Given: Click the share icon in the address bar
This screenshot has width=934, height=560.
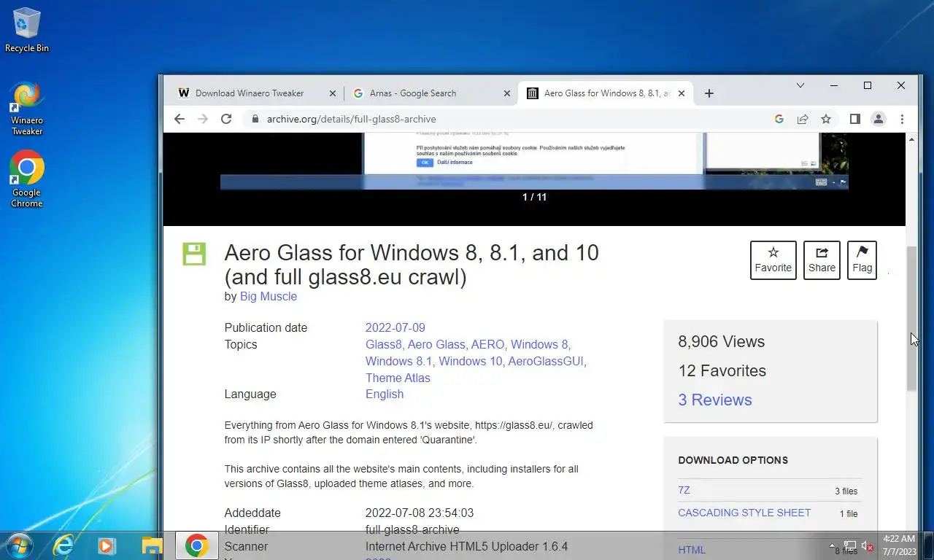Looking at the screenshot, I should pyautogui.click(x=803, y=119).
